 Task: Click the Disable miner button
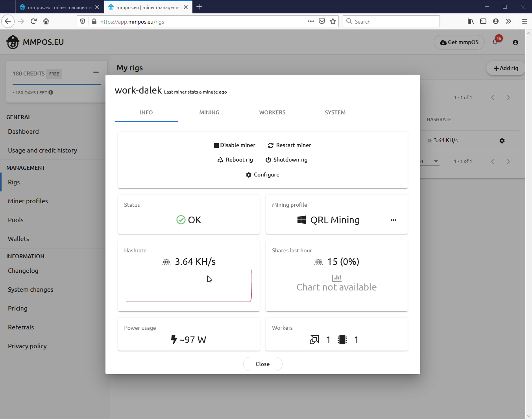[235, 145]
